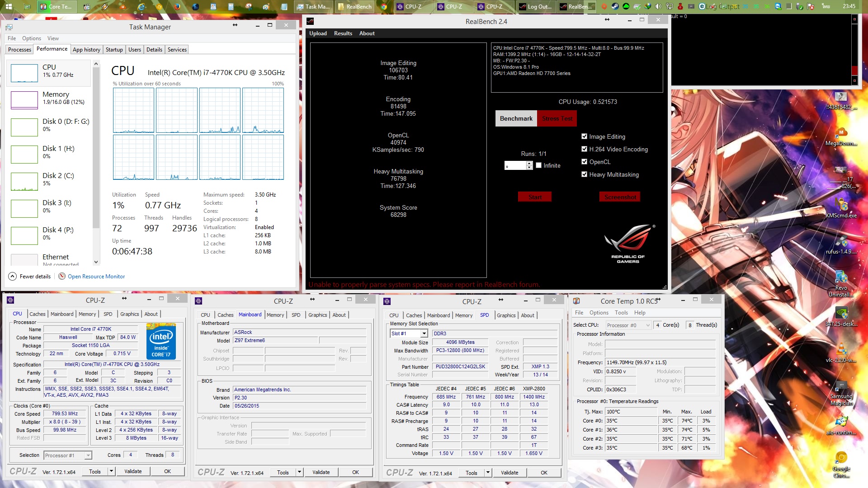Screen dimensions: 868x488
Task: Disable the OpenCL benchmark checkbox
Action: click(x=584, y=162)
